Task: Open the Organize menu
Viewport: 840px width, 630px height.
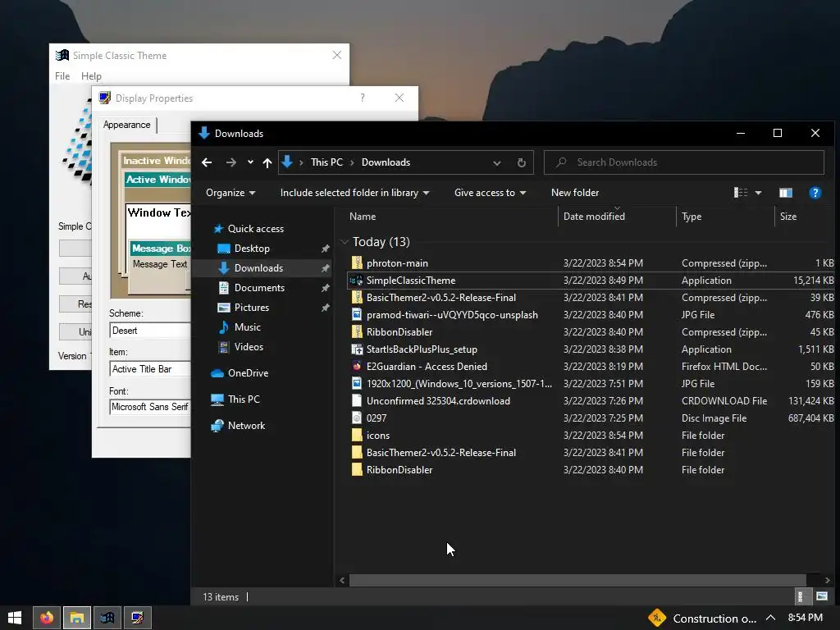Action: coord(231,192)
